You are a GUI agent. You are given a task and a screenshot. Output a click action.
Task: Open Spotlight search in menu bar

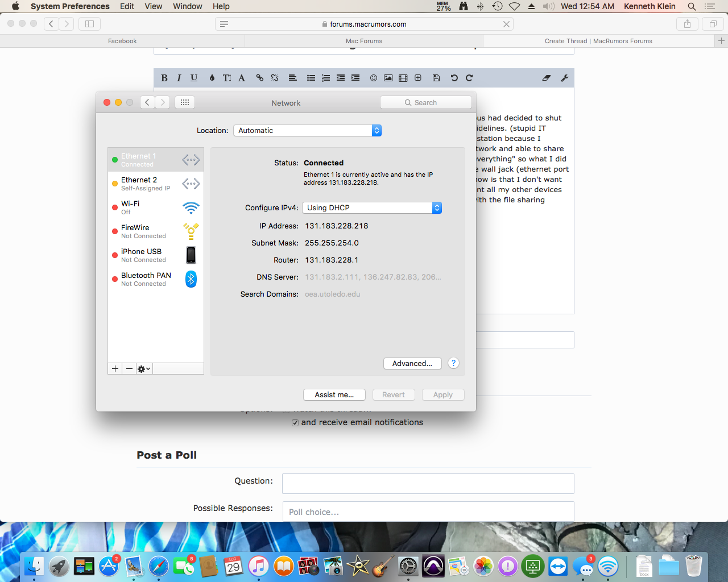(x=692, y=6)
